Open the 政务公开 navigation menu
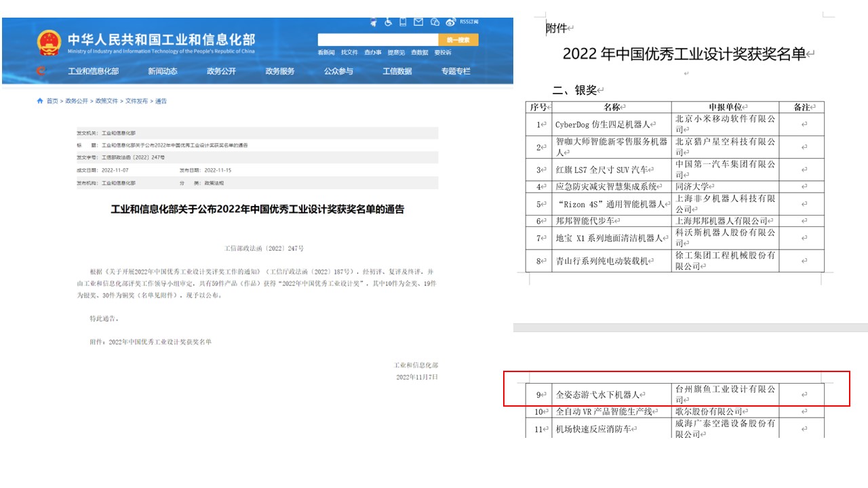Screen dimensions: 868x488 pyautogui.click(x=222, y=71)
